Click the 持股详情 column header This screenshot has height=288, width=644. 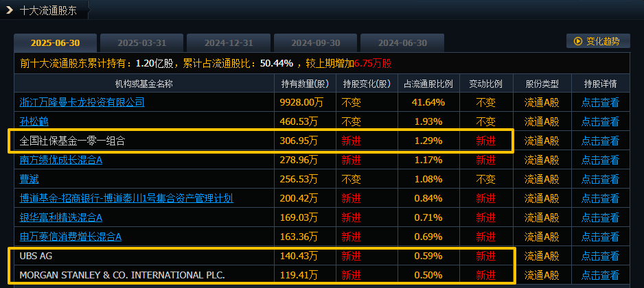click(600, 84)
